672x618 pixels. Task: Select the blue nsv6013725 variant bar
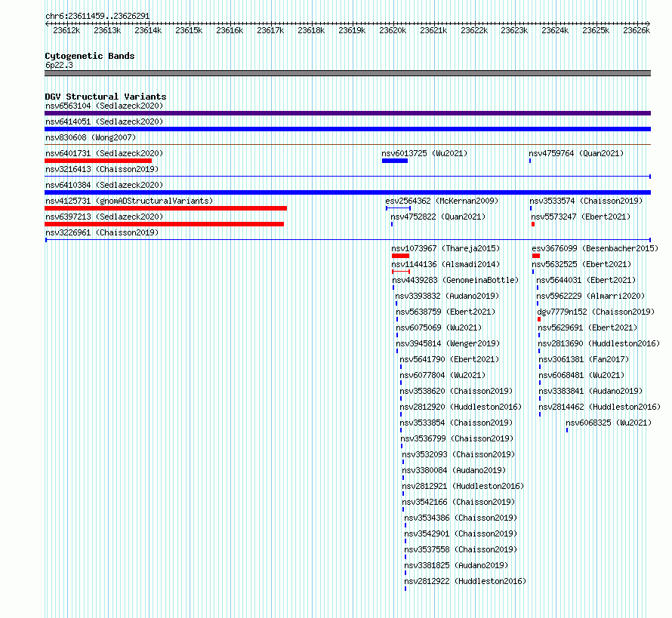(x=395, y=161)
